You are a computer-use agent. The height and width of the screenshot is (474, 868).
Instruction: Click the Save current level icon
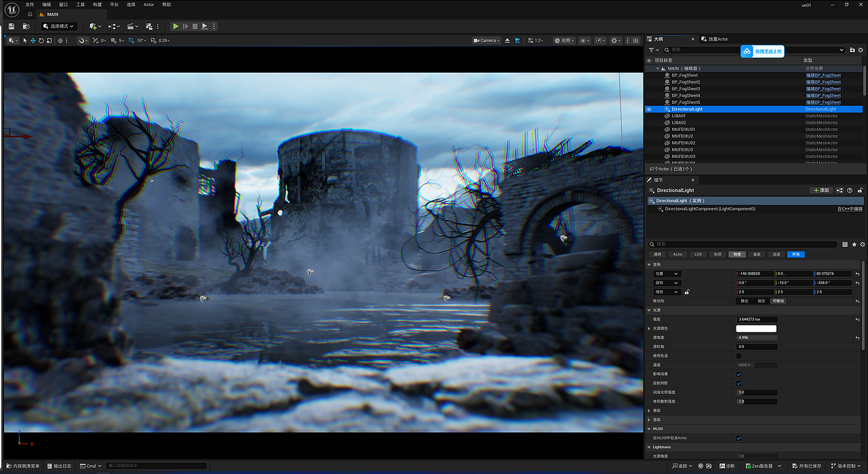point(12,26)
